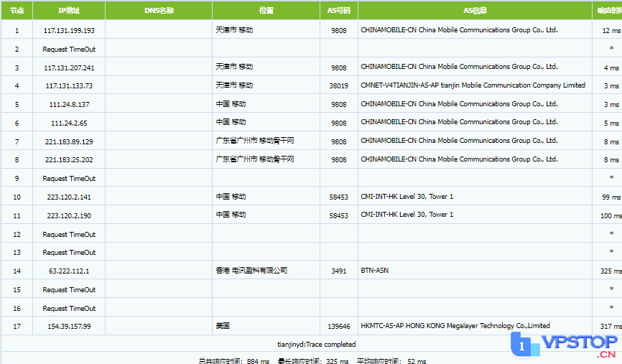
Task: Click AS number 9808 in node 1 row
Action: [339, 31]
